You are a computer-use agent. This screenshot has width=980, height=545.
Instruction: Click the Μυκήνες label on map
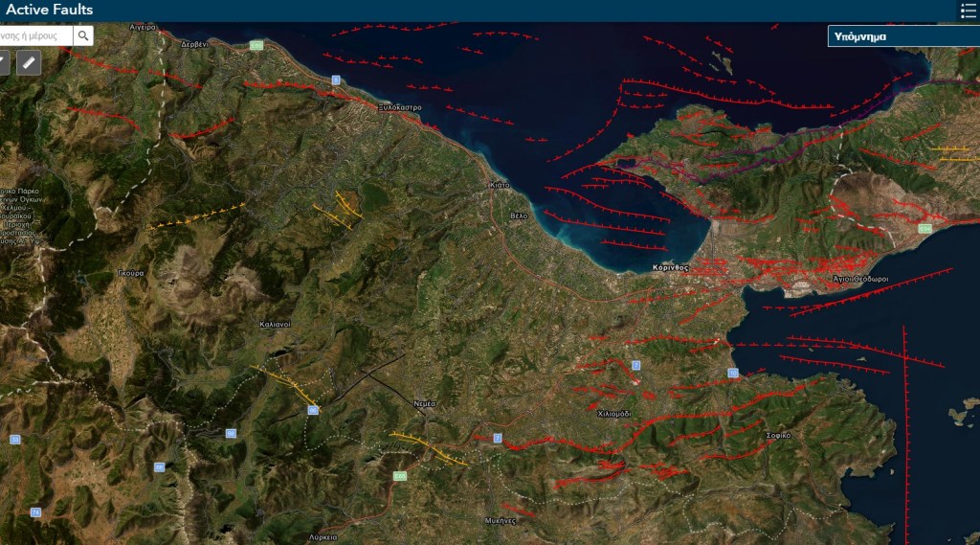pos(501,520)
